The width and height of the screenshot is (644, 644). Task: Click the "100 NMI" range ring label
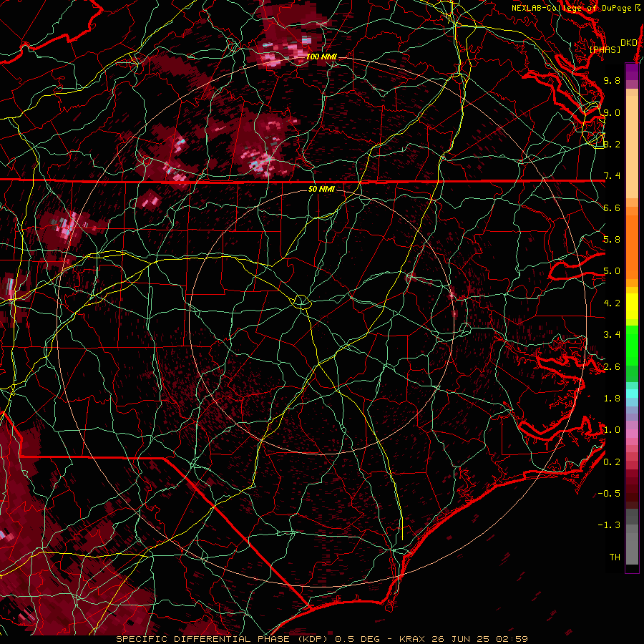(321, 57)
